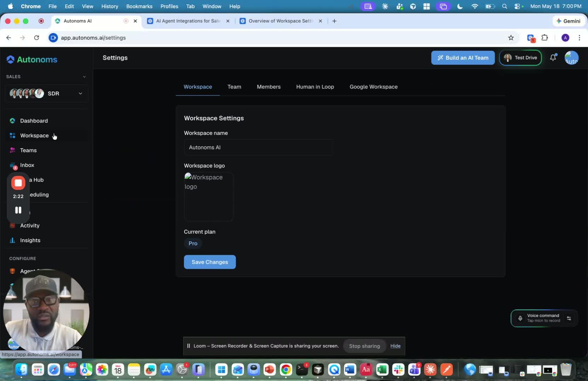Open the Bookmarks menu
The image size is (588, 381).
(139, 6)
